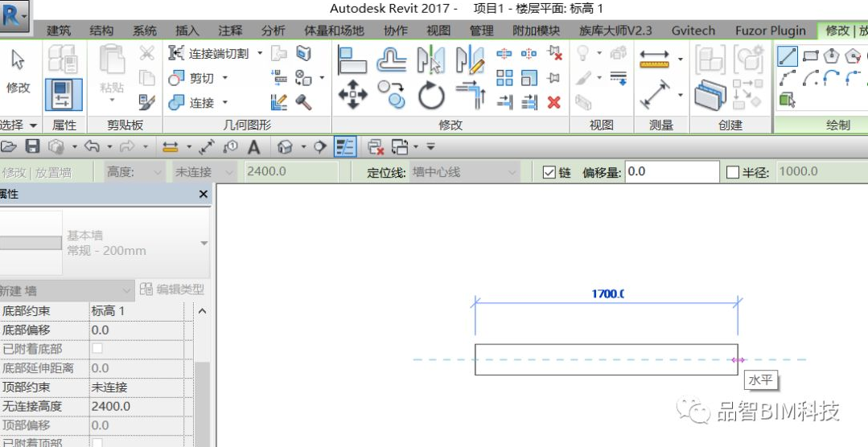The image size is (868, 447).
Task: Enable the 半径 radius checkbox
Action: pos(732,173)
